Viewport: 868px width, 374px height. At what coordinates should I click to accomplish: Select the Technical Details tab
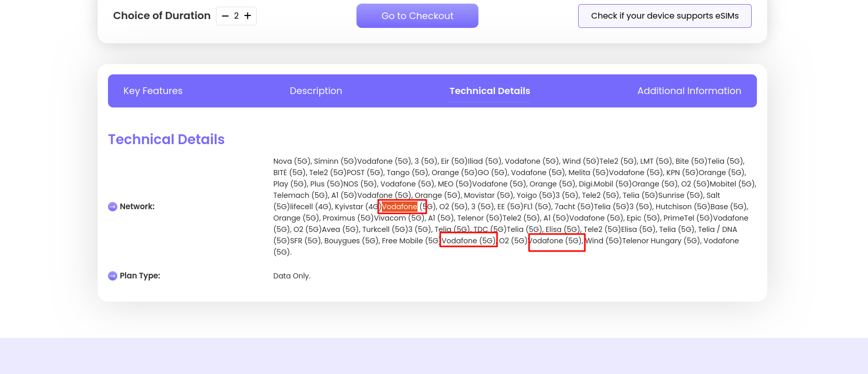[490, 91]
